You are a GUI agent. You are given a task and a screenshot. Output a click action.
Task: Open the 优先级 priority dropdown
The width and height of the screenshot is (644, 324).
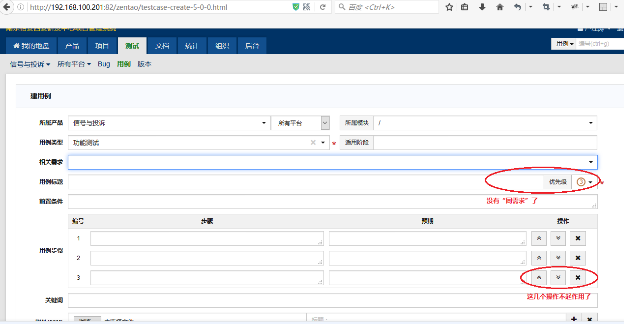(585, 182)
